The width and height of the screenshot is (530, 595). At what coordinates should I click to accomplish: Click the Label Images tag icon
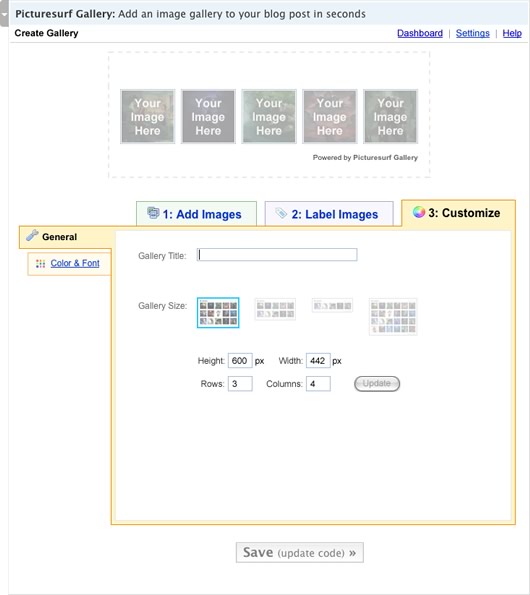click(281, 213)
